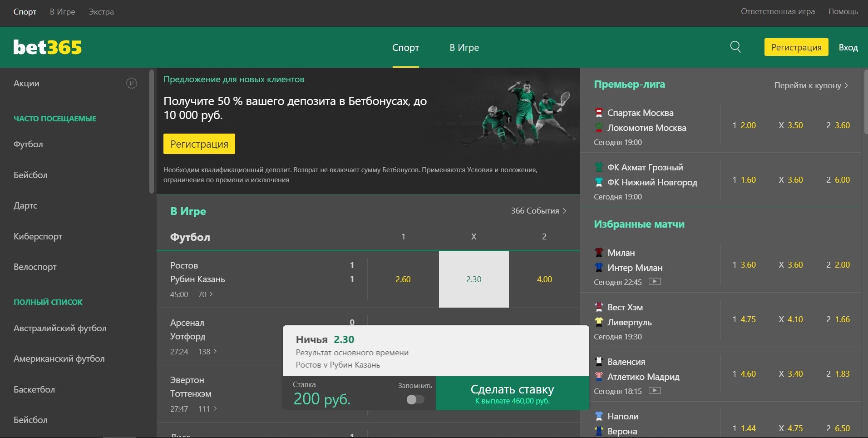Open Футбол in sidebar

(28, 144)
